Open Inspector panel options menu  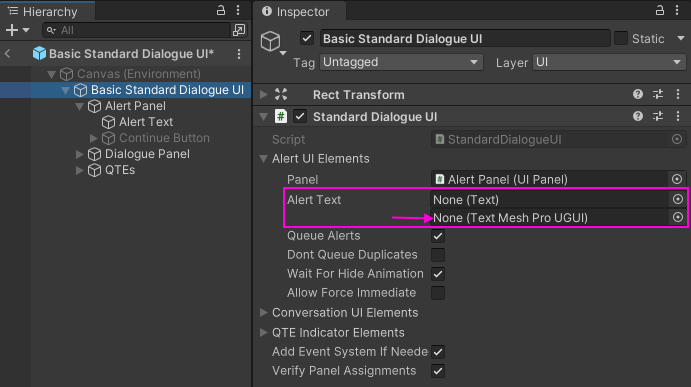point(677,11)
